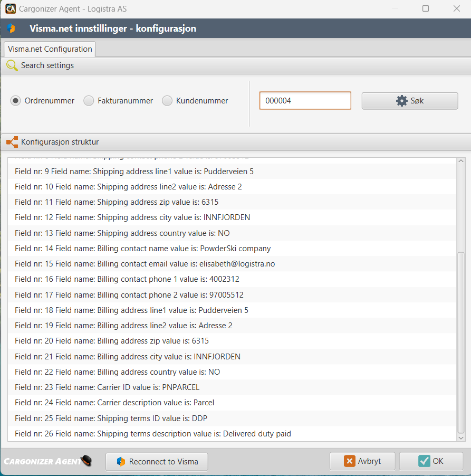Click the Konfigurasjon struktur tree icon

pyautogui.click(x=12, y=142)
